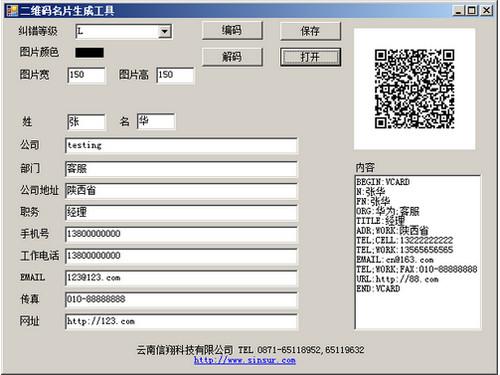Open the 纠错等级 dropdown arrow

[164, 32]
